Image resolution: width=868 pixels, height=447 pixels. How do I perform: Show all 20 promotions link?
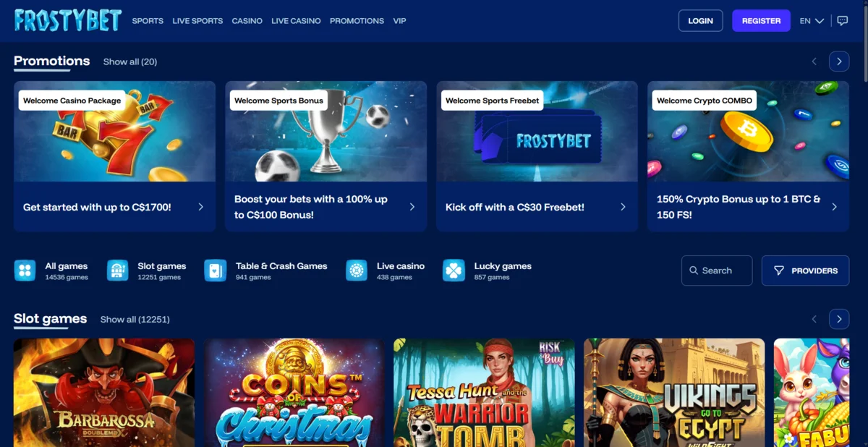(x=130, y=61)
